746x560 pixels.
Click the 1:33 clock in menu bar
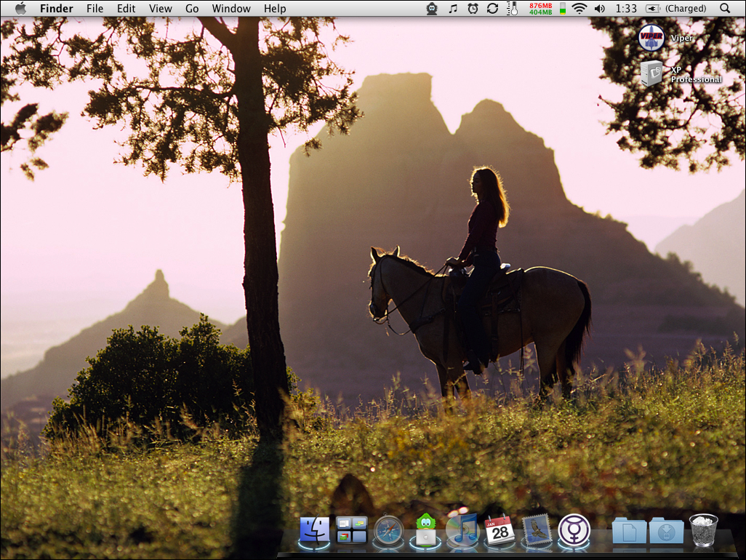coord(625,9)
